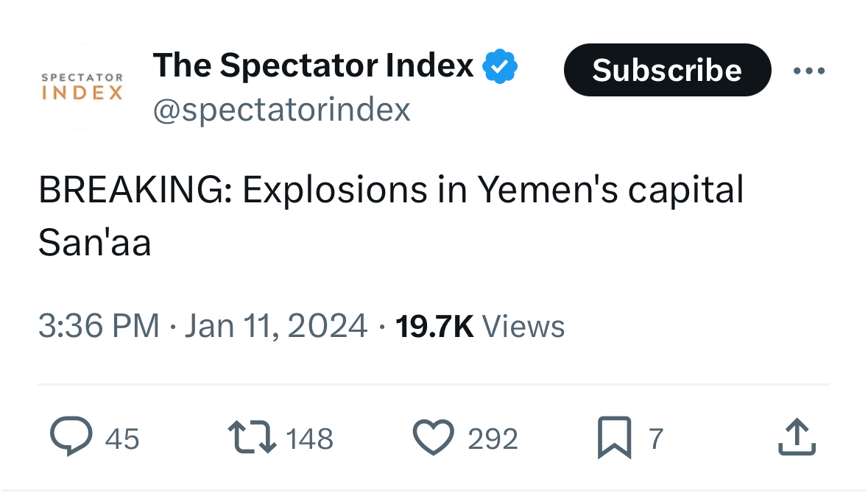This screenshot has height=493, width=868.
Task: Open the three-dot more options menu
Action: (x=809, y=71)
